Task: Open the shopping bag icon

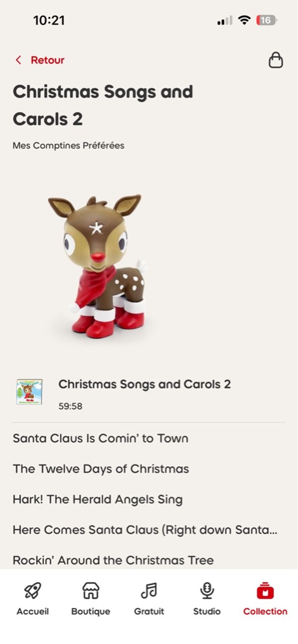Action: click(275, 60)
